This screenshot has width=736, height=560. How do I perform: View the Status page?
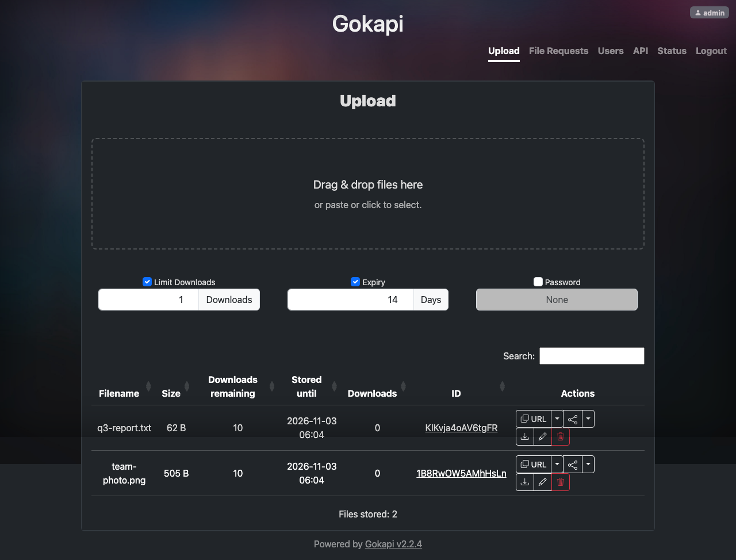(672, 51)
